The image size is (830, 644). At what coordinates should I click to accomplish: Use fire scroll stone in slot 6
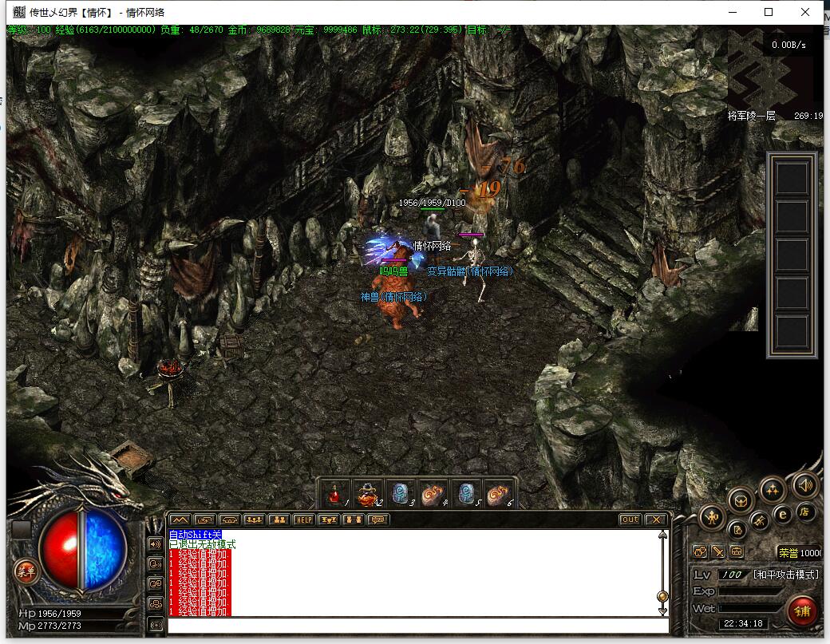(x=498, y=495)
